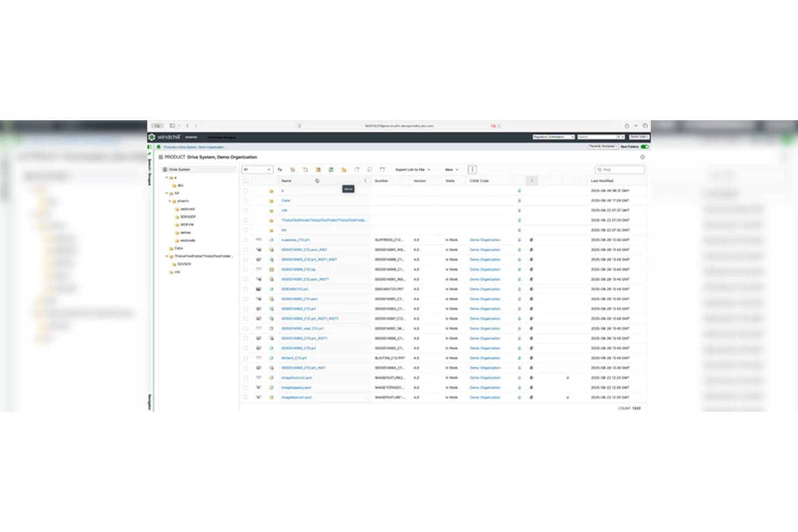Show the browser tab overview
This screenshot has height=532, width=798.
645,126
